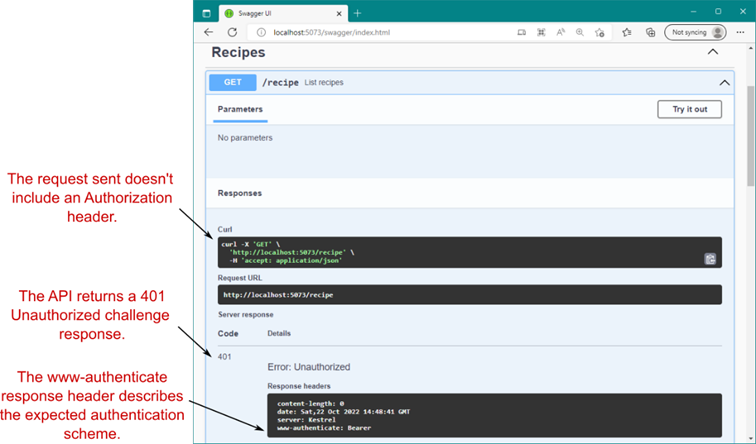Screen dimensions: 756x444
Task: Click the Try it out button
Action: pyautogui.click(x=689, y=109)
